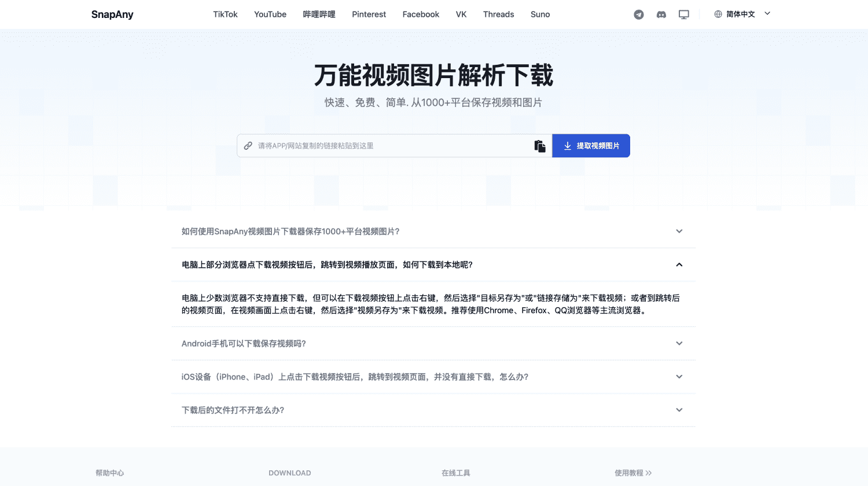Open the YouTube nav item
Screen dimensions: 868x486
click(270, 14)
